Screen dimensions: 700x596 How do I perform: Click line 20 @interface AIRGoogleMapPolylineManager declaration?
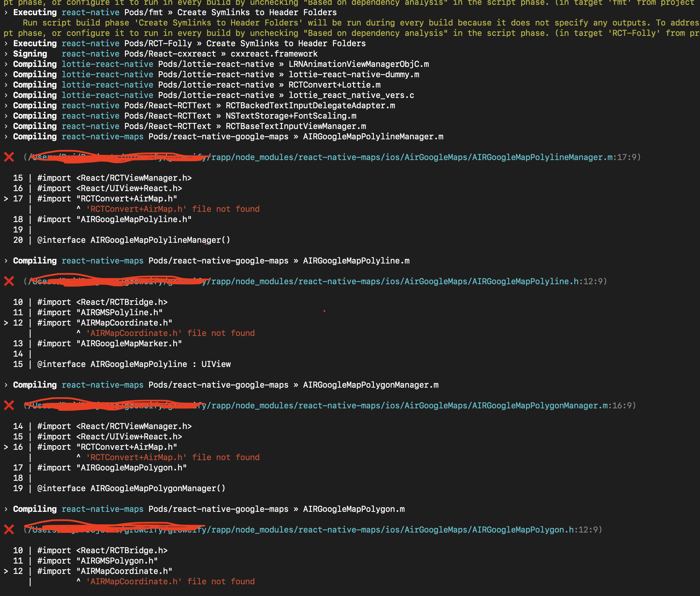tap(133, 240)
